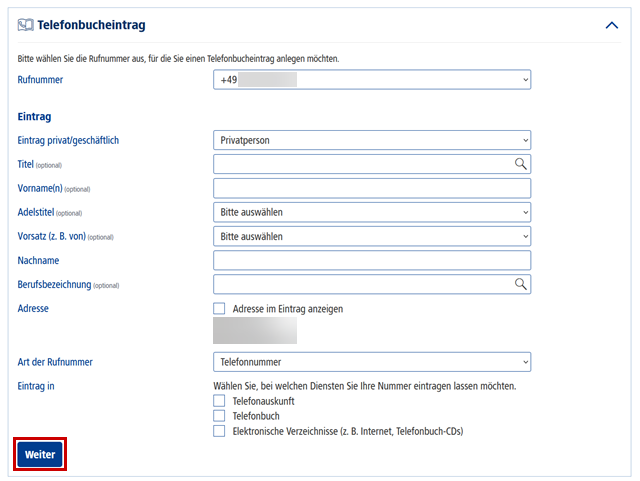Screen dimensions: 640x481
Task: Enable 'Adresse im Eintrag anzeigen' checkbox
Action: [x=219, y=309]
